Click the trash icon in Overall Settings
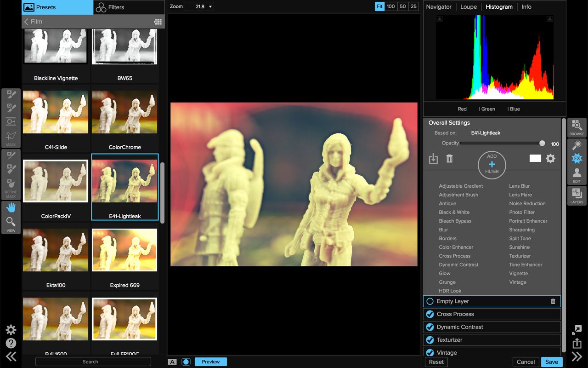The width and height of the screenshot is (588, 368). [449, 159]
